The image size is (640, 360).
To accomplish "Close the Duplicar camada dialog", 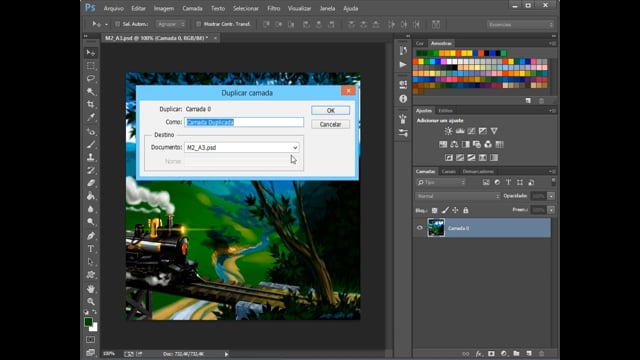I will [348, 91].
